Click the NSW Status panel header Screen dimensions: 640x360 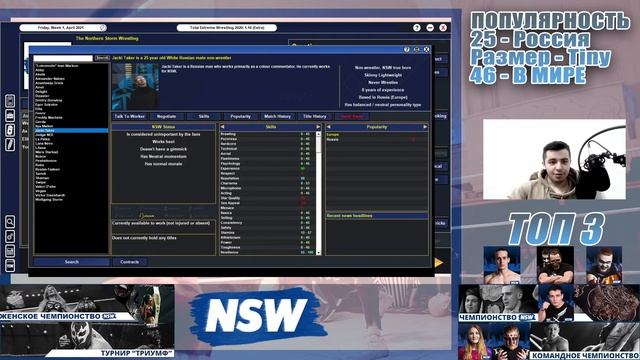pos(163,127)
